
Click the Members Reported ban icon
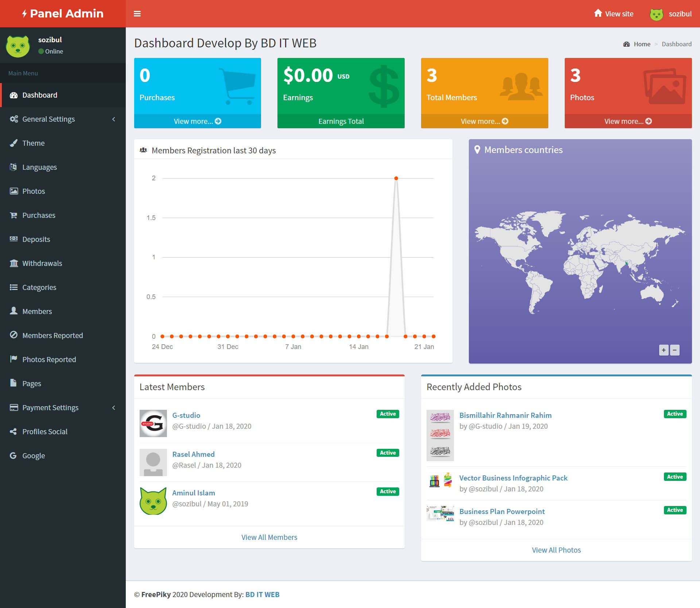(13, 335)
